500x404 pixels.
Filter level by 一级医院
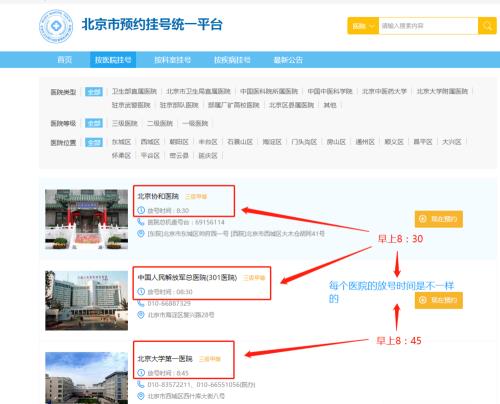coord(195,123)
